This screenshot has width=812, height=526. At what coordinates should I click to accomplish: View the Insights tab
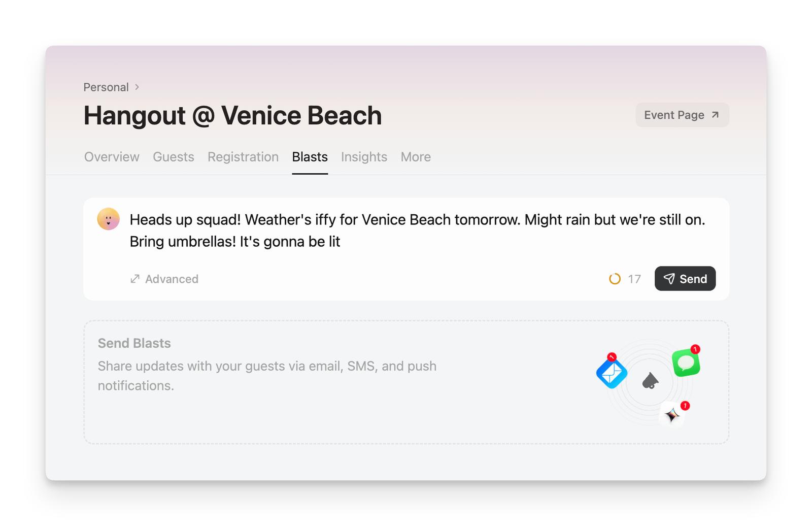[364, 157]
